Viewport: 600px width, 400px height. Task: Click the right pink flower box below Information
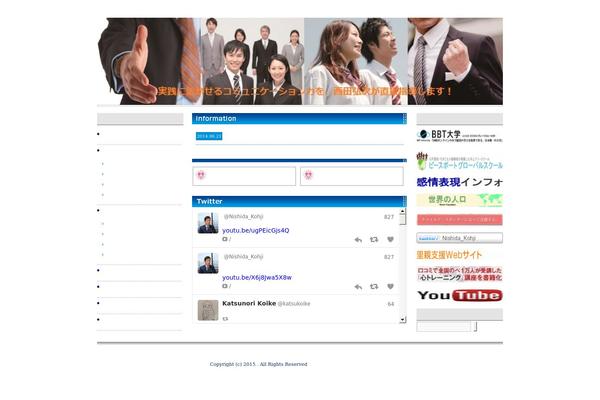point(352,176)
